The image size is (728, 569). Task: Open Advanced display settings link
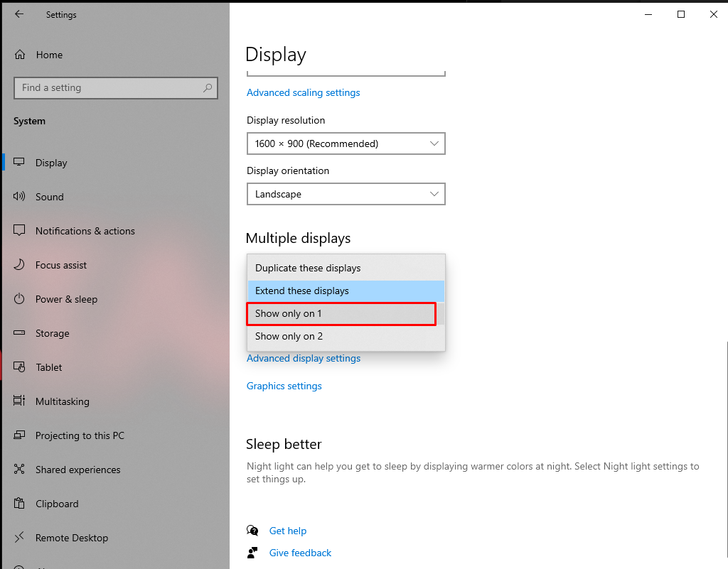tap(304, 358)
